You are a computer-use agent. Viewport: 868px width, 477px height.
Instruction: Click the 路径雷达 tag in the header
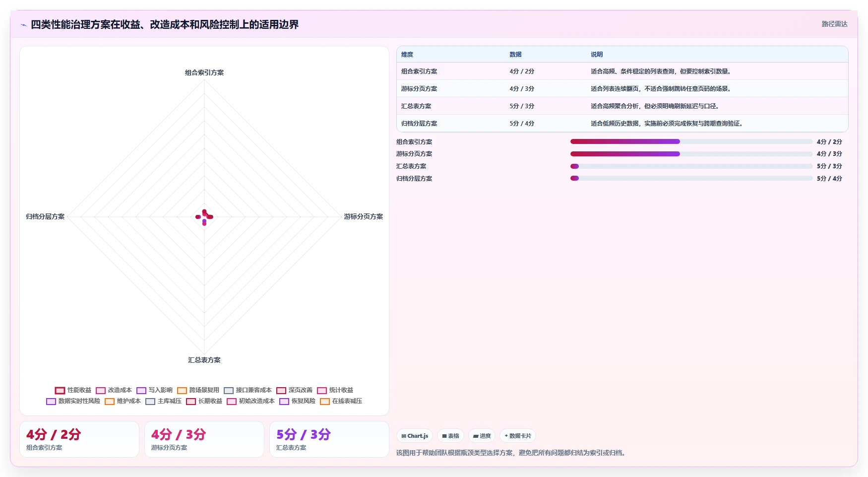(834, 24)
